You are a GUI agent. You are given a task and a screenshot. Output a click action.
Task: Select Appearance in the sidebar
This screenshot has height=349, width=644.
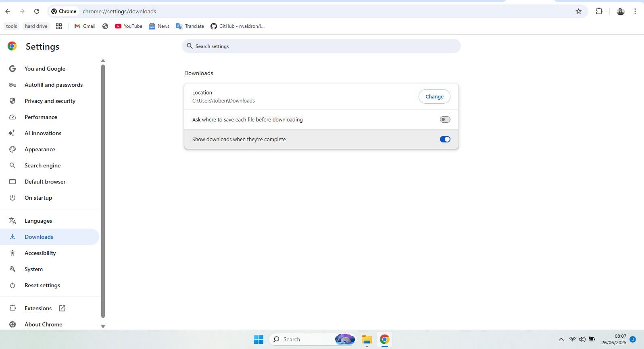tap(40, 149)
